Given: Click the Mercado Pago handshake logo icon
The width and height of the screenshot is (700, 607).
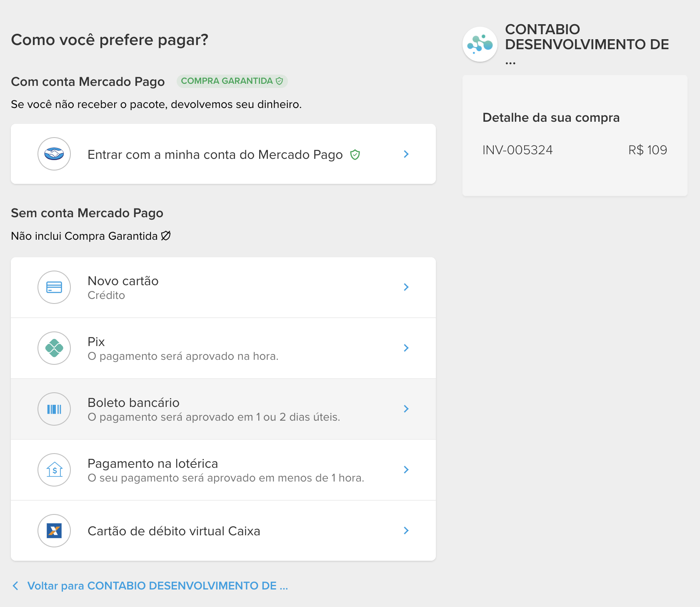Looking at the screenshot, I should (x=54, y=154).
